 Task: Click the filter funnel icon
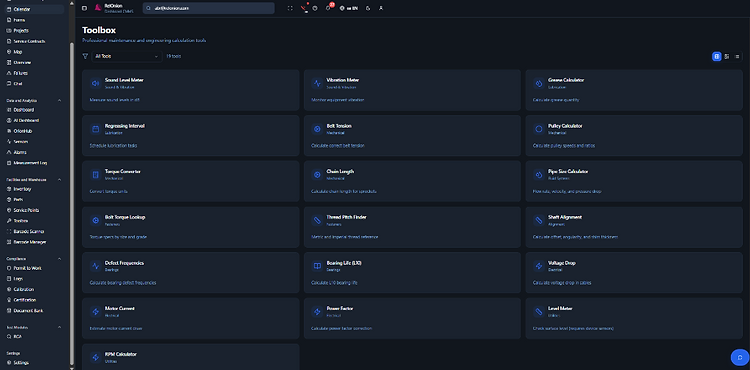[85, 56]
